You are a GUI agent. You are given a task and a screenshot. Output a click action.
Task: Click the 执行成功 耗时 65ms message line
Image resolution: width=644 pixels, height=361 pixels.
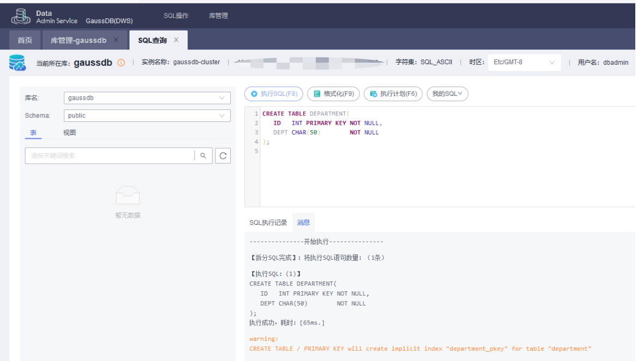[287, 323]
